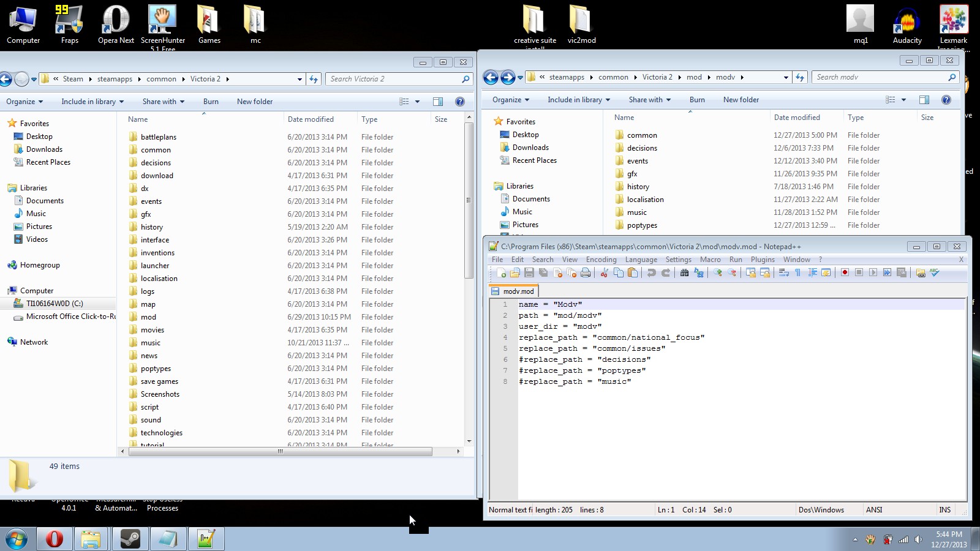This screenshot has height=551, width=980.
Task: Select the Fraps desktop shortcut
Action: tap(69, 24)
